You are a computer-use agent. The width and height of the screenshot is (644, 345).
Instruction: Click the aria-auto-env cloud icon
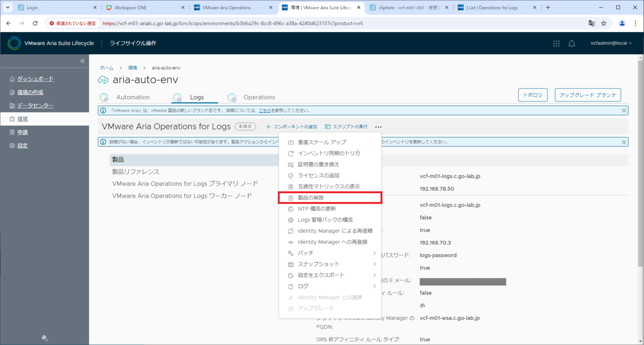point(103,80)
